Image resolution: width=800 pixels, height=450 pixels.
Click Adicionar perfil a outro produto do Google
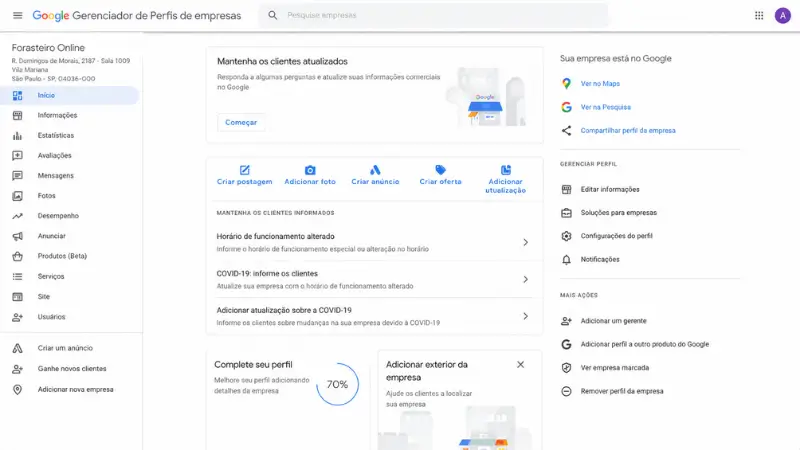(644, 344)
